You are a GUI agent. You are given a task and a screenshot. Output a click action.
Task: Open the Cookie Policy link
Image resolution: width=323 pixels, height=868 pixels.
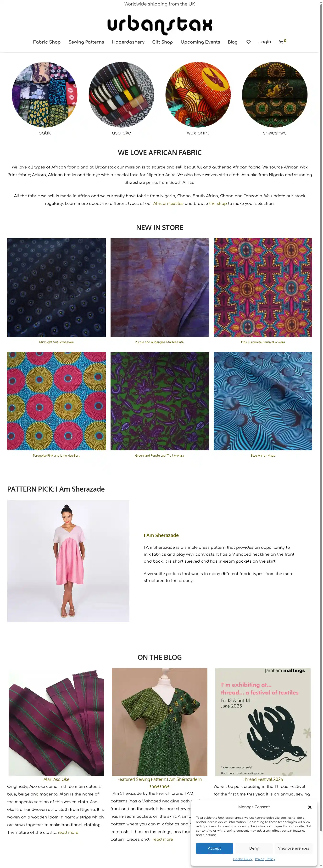[x=243, y=859]
